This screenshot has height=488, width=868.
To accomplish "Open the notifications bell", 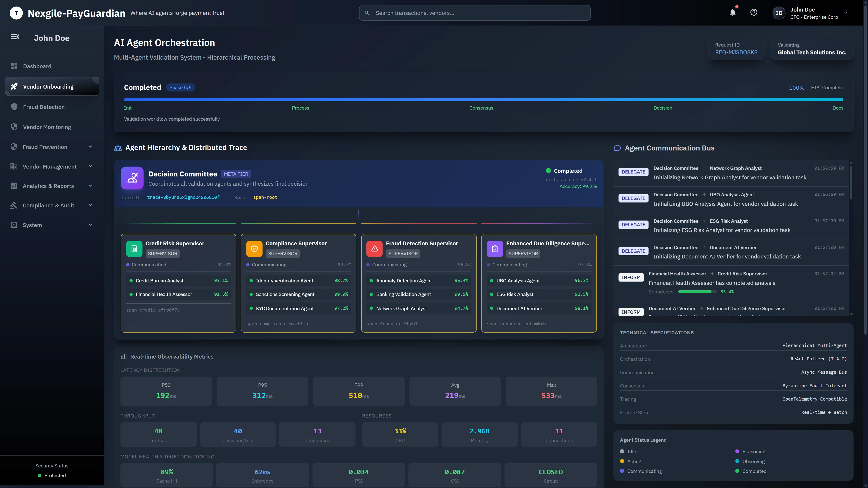I will pyautogui.click(x=732, y=12).
